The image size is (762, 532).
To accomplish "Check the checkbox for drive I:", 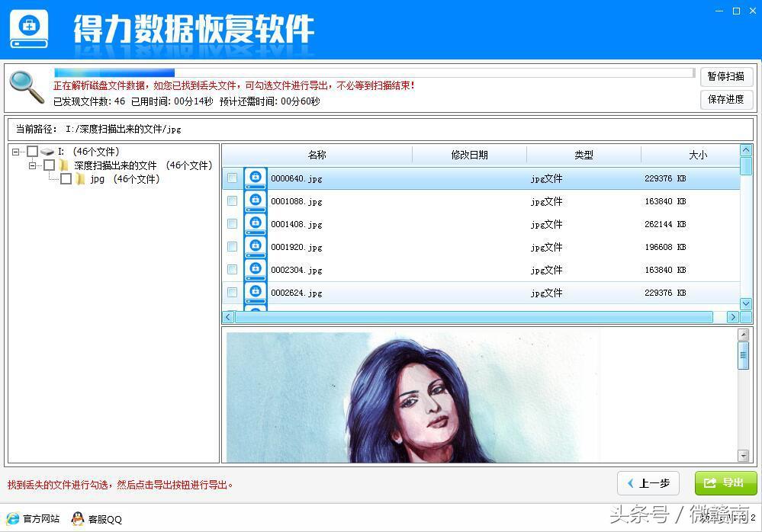I will coord(31,152).
